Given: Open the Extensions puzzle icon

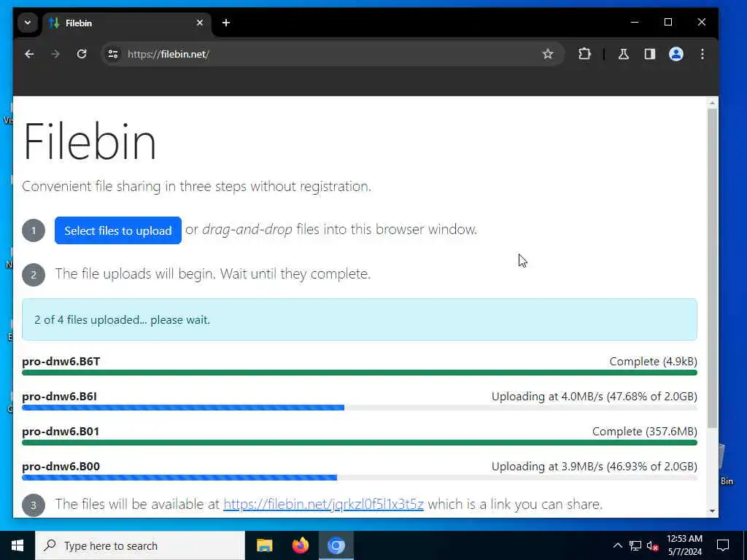Looking at the screenshot, I should pyautogui.click(x=584, y=54).
